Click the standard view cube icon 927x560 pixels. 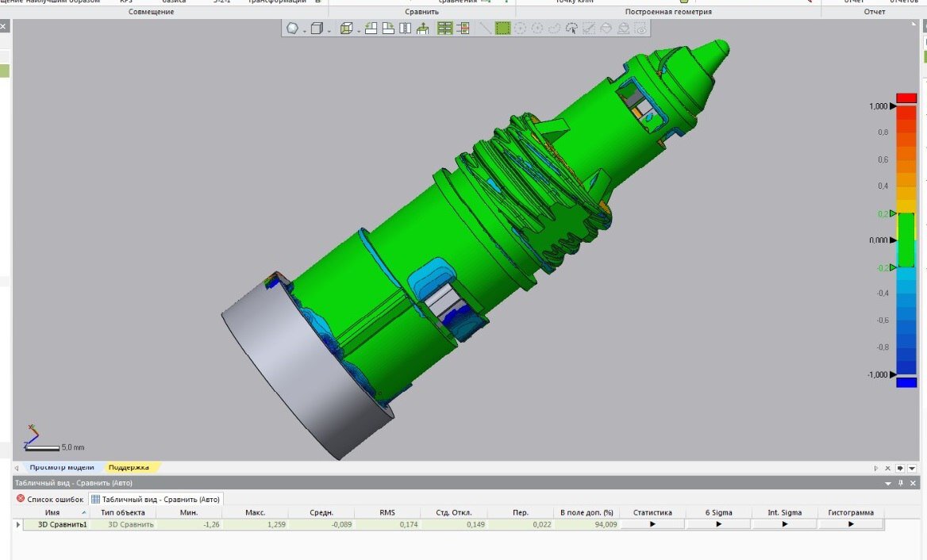[317, 28]
